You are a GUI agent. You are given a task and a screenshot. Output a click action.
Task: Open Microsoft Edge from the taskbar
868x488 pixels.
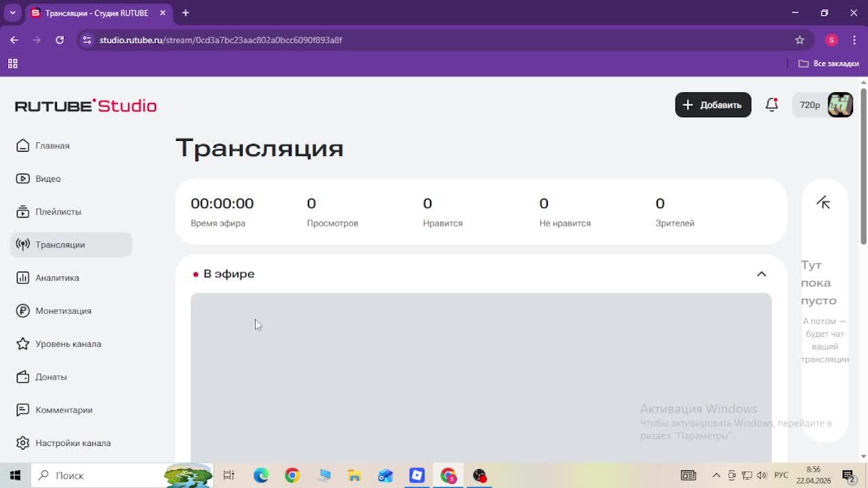click(261, 475)
